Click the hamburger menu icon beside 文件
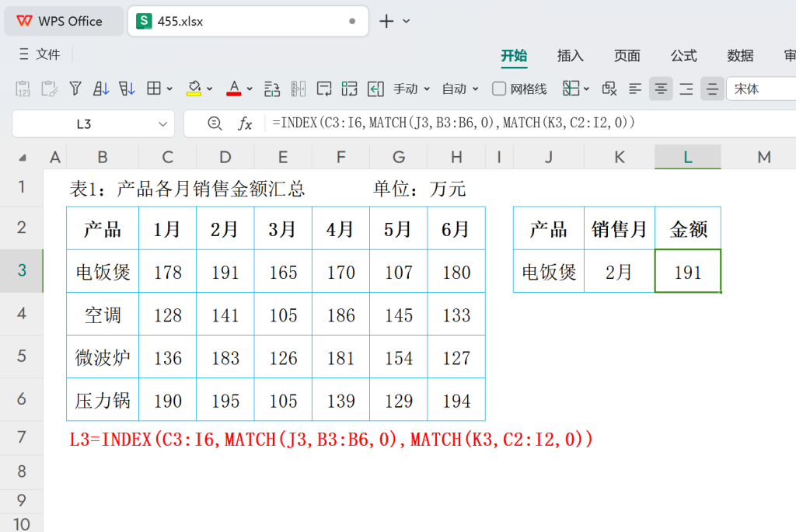 (24, 54)
